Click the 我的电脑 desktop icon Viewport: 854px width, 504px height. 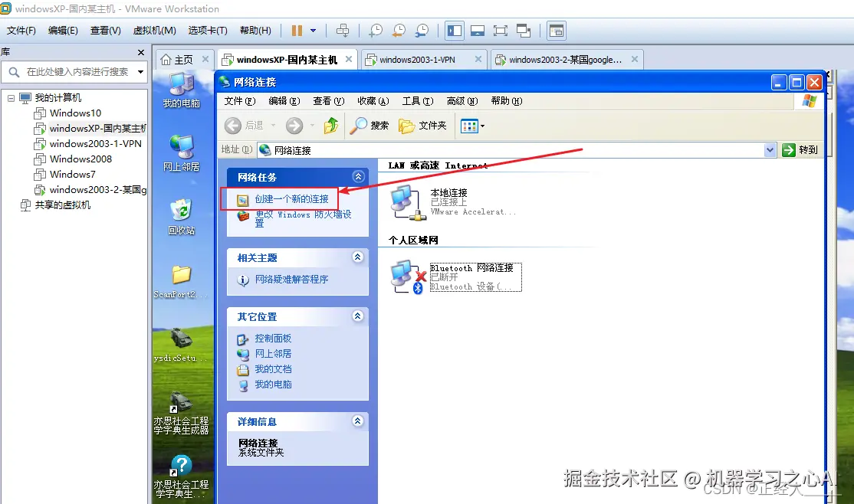pyautogui.click(x=182, y=90)
